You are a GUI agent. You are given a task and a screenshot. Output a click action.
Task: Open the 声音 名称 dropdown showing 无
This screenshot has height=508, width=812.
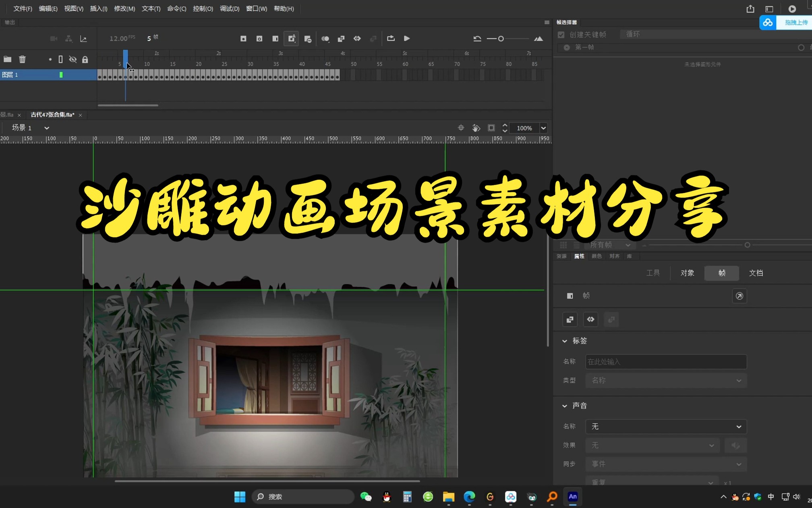(666, 427)
